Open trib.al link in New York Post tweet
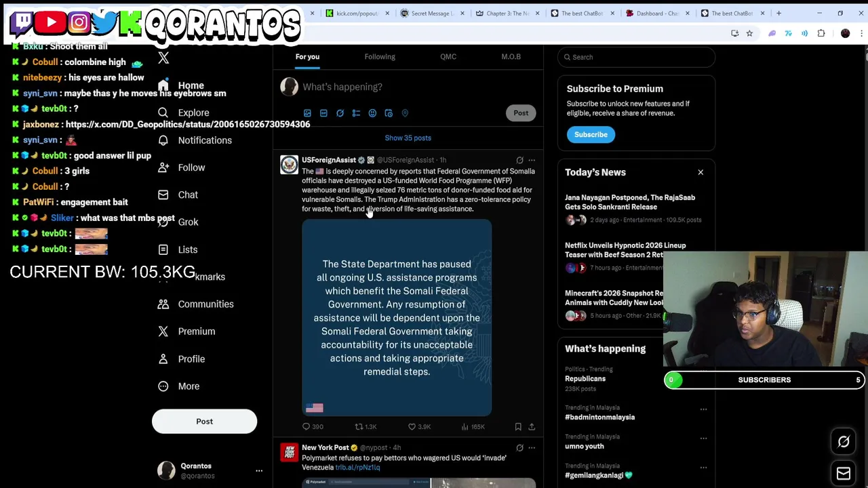 (357, 468)
